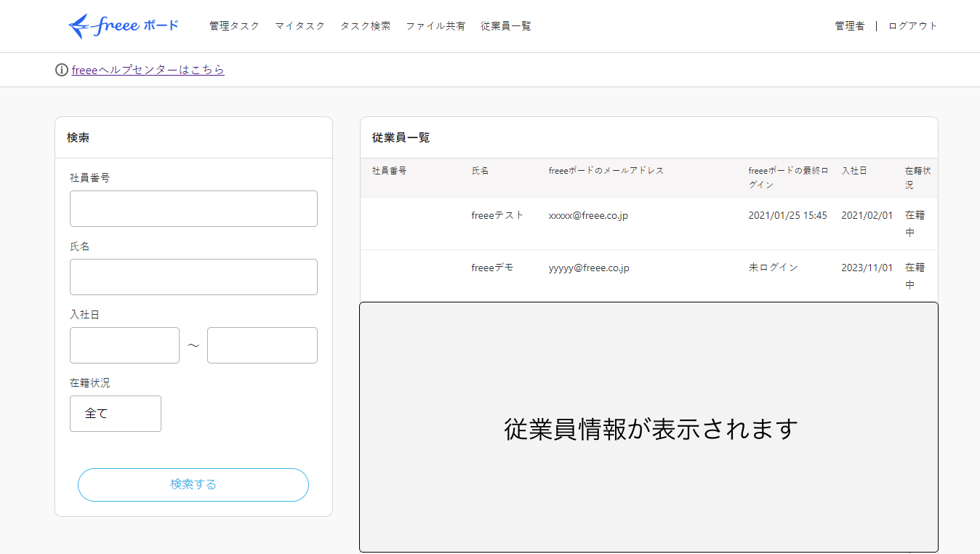Select the employee name freeeデモ
Image resolution: width=980 pixels, height=554 pixels.
492,268
